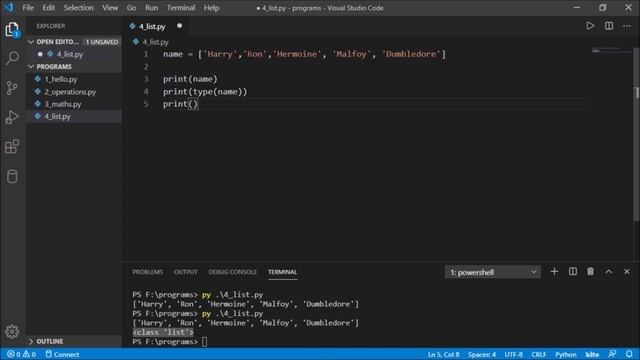Open editor More Actions ellipsis
Viewport: 640px width, 360px height.
(627, 26)
